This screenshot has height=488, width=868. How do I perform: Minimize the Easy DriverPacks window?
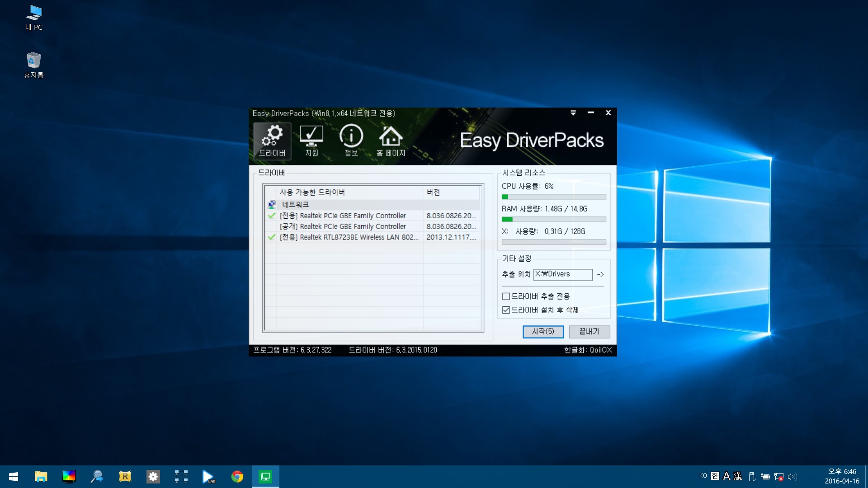[590, 113]
